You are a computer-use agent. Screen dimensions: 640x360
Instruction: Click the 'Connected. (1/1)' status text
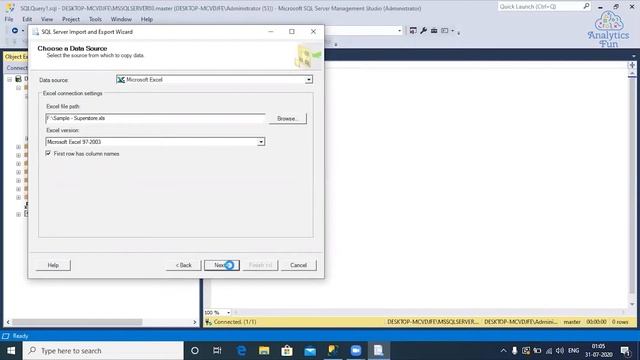pos(235,322)
